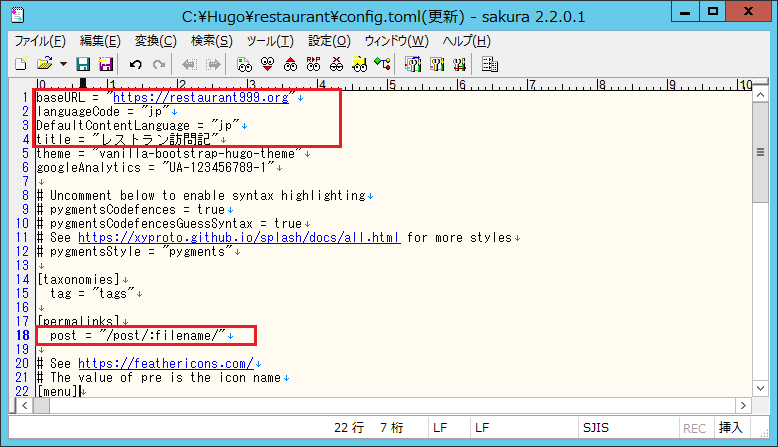
Task: Maximize the sakura editor window
Action: [x=713, y=12]
